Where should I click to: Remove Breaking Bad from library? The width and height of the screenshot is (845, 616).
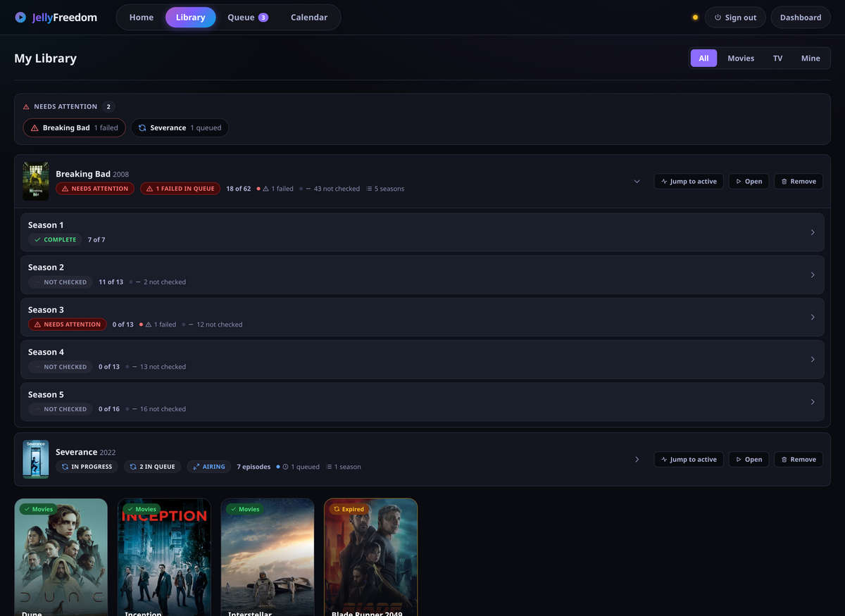point(799,182)
